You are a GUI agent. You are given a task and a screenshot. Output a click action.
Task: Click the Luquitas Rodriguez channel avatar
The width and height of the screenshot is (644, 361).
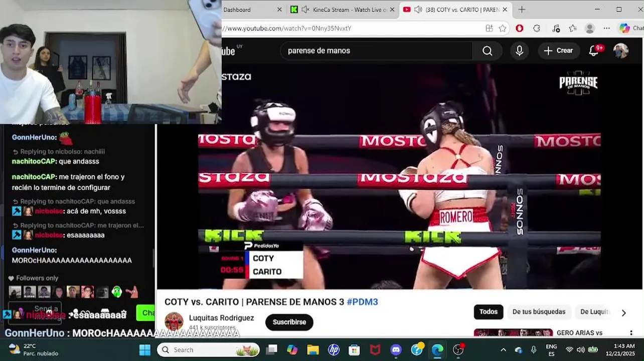(174, 321)
